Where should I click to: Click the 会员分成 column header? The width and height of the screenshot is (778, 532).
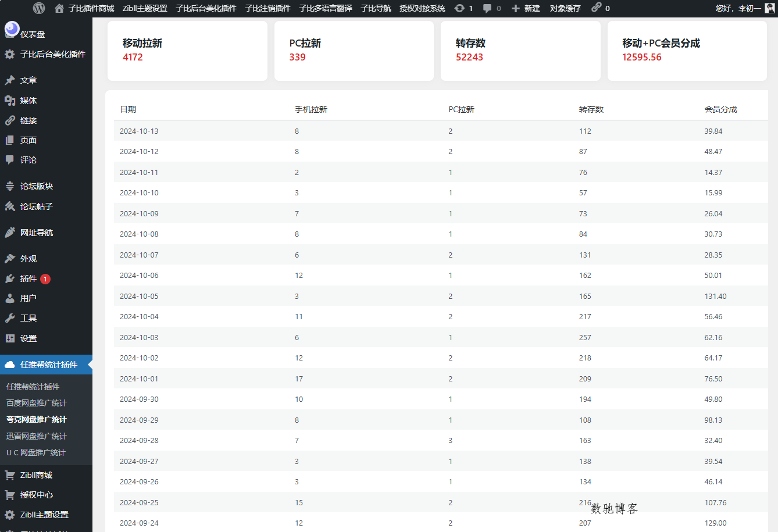pyautogui.click(x=720, y=109)
